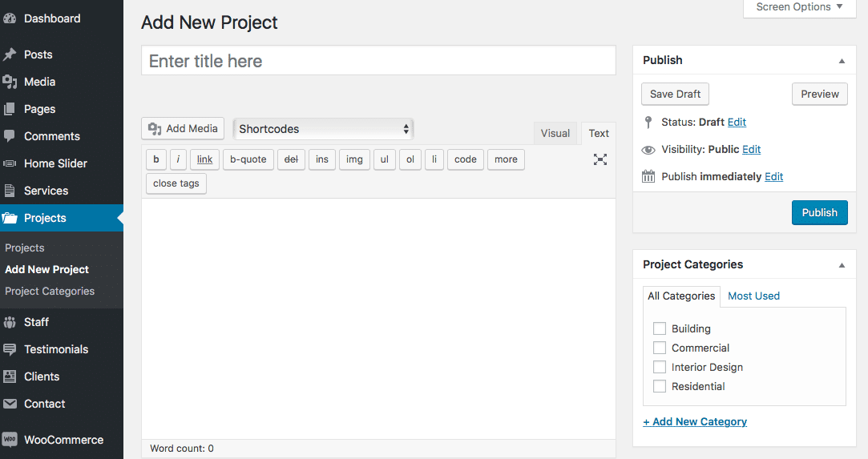Open the Dashboard gauge icon

point(10,18)
